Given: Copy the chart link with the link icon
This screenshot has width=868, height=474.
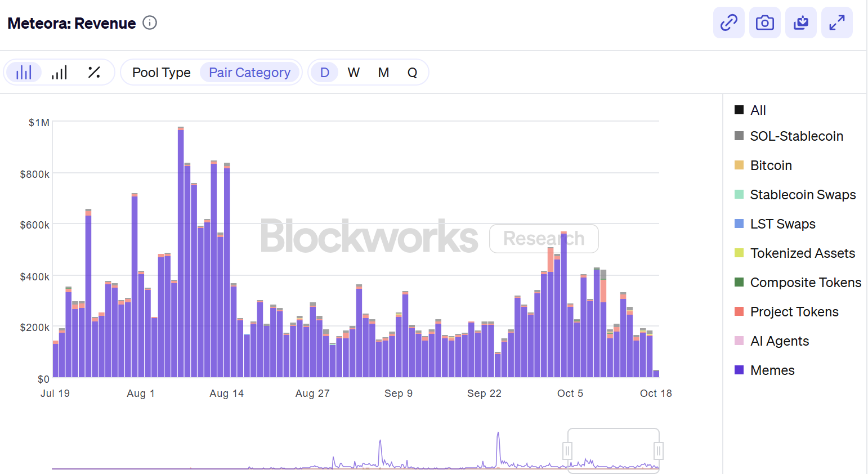Looking at the screenshot, I should 728,23.
